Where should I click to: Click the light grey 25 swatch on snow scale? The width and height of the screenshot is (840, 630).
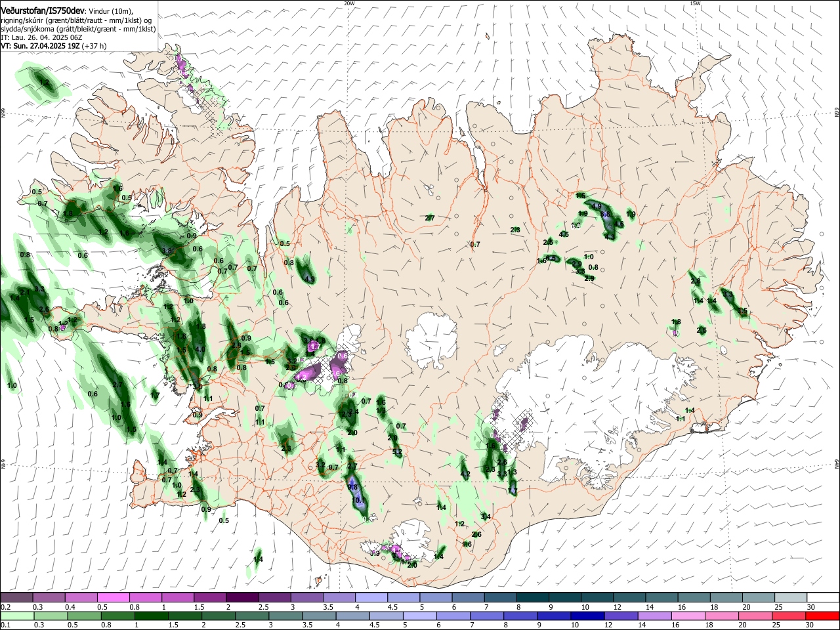tap(791, 597)
